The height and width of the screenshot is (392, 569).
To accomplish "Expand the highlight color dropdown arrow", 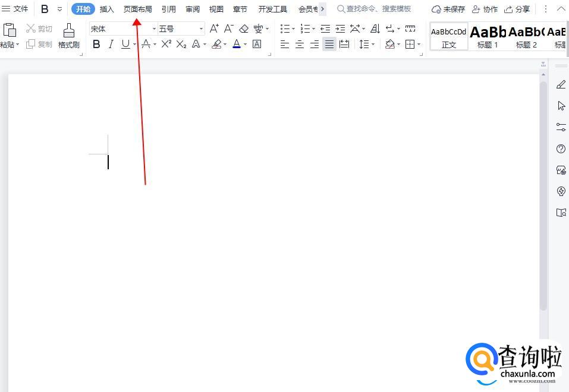I will coord(225,44).
